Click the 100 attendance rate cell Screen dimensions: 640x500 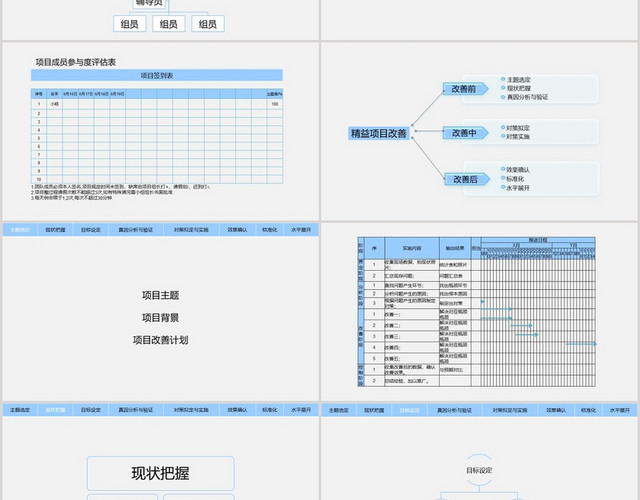point(275,104)
